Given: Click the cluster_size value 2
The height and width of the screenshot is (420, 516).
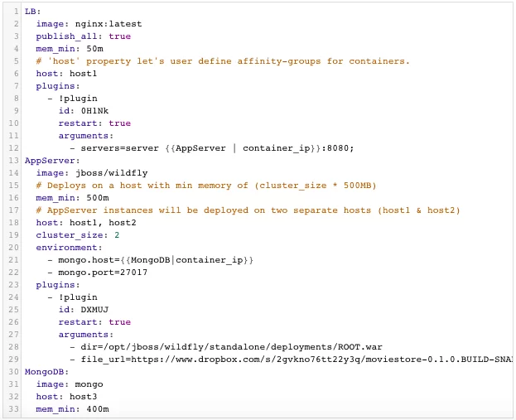Looking at the screenshot, I should 117,235.
